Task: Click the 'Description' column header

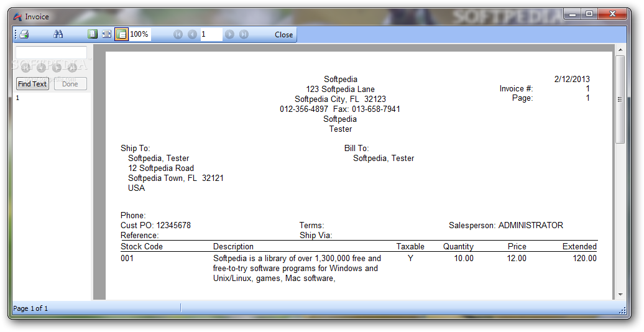Action: pos(233,247)
